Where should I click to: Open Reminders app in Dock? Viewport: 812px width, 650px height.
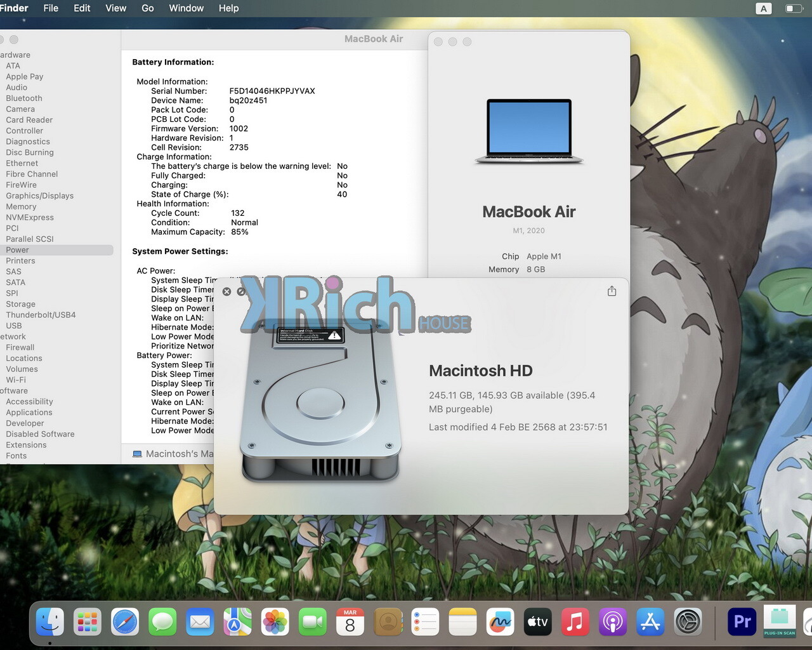click(x=425, y=622)
